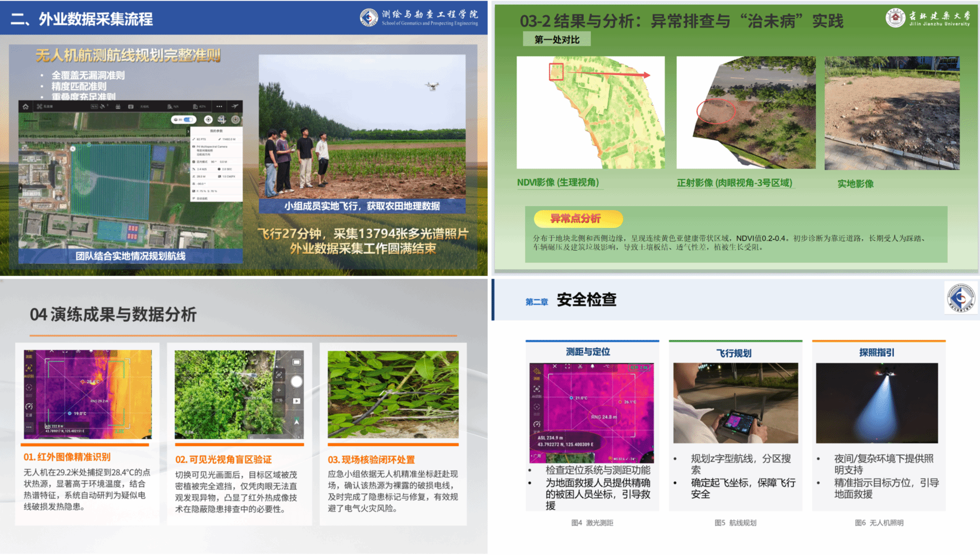The width and height of the screenshot is (980, 555).
Task: Open the three-dot more menu in thermal view
Action: (29, 426)
